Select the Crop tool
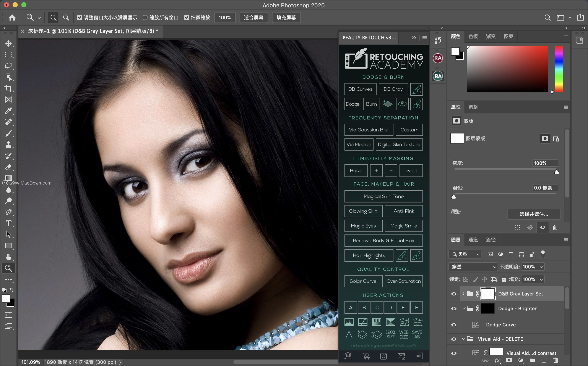This screenshot has width=588, height=366. click(8, 88)
